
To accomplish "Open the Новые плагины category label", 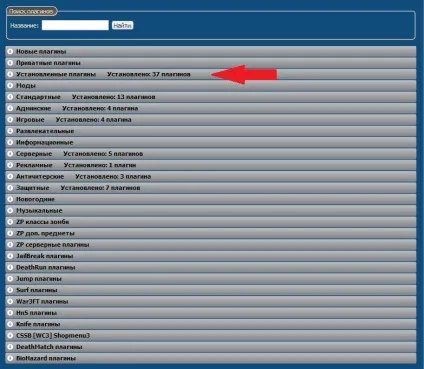I will (x=41, y=52).
